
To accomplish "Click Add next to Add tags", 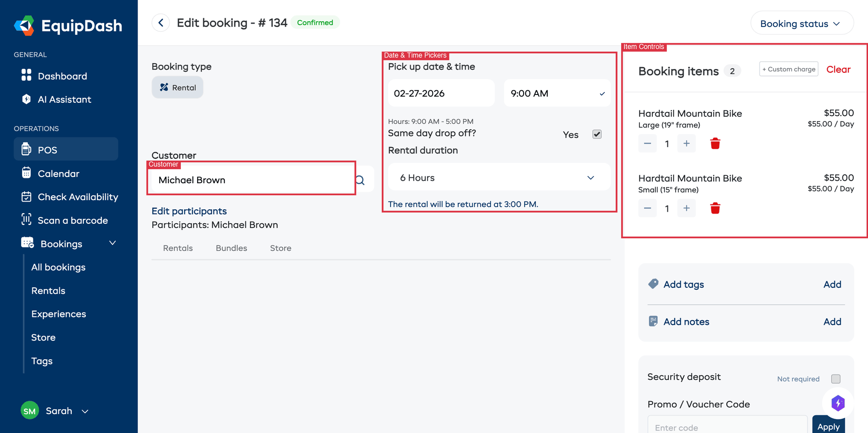I will pyautogui.click(x=832, y=284).
